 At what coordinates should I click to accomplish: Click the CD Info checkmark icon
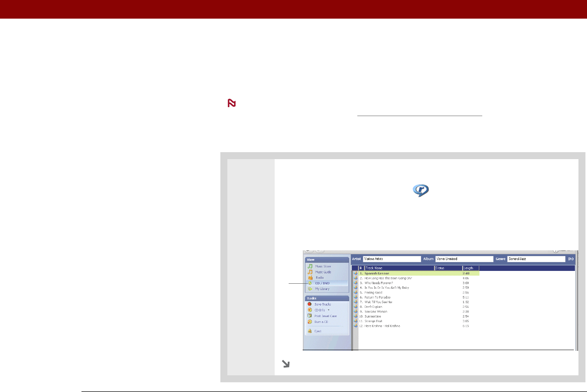click(310, 310)
